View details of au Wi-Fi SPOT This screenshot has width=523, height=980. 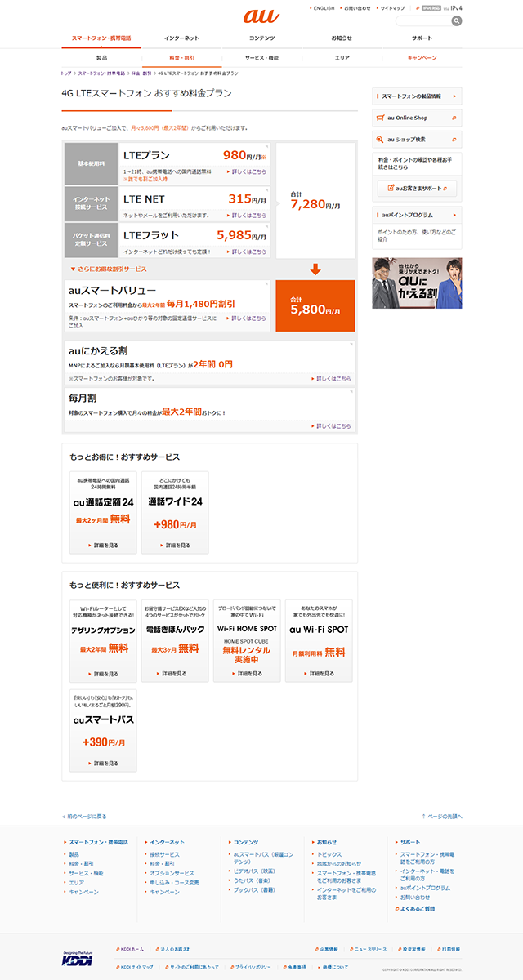click(x=319, y=674)
